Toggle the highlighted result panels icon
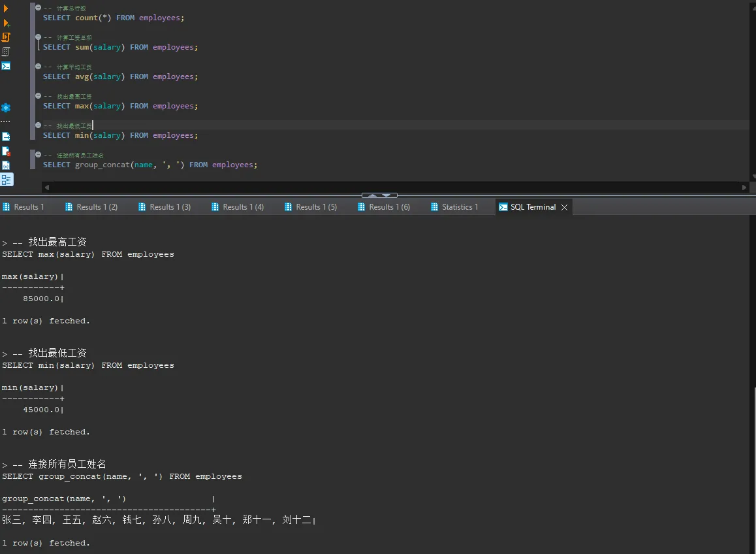Screen dimensions: 756x554 [7, 180]
